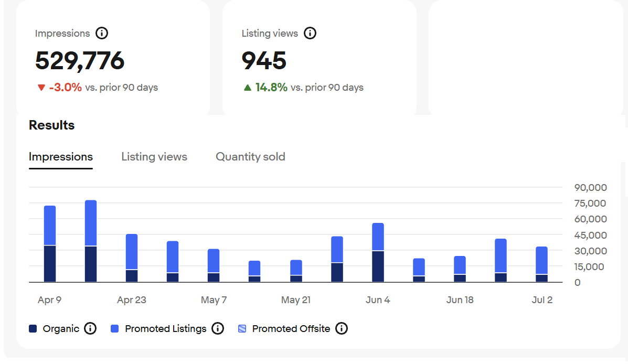Click the Impressions info icon in top card

(102, 34)
